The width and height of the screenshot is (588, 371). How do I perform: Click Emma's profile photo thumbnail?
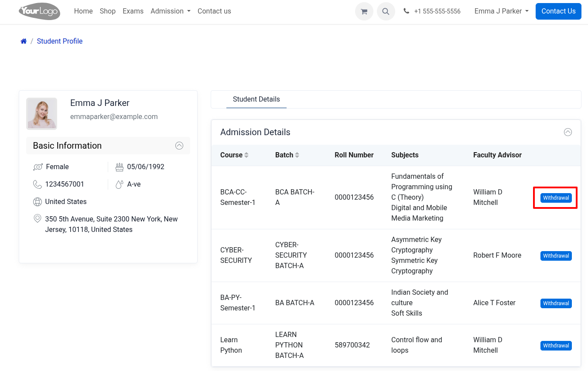41,113
